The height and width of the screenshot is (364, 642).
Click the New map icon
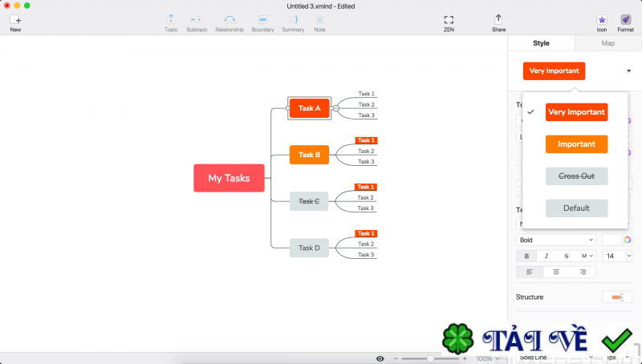point(15,19)
